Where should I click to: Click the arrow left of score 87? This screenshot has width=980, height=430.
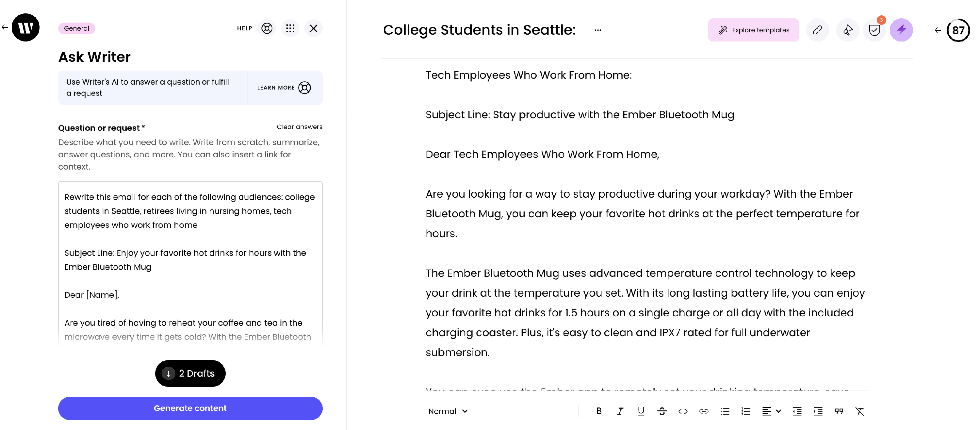click(938, 30)
